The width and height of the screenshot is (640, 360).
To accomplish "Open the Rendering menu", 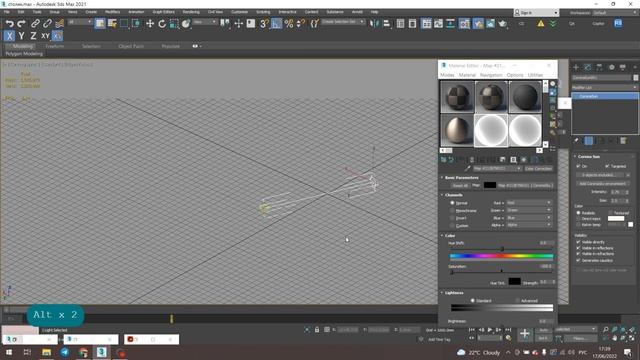I will (191, 12).
